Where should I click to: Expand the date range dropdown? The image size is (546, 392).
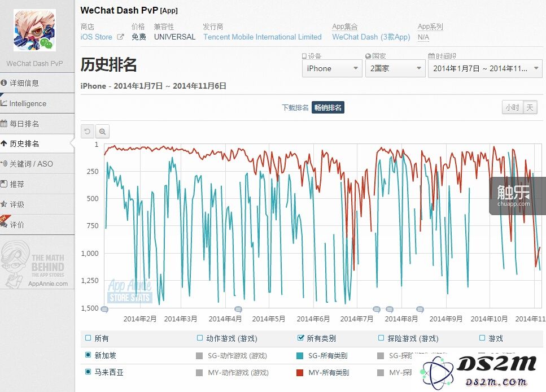tap(485, 68)
